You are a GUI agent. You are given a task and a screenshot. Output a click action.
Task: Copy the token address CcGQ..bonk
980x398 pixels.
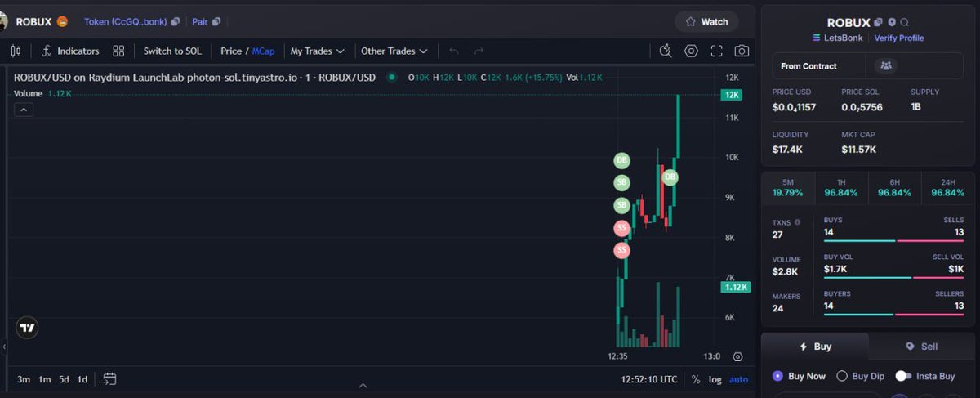(176, 22)
